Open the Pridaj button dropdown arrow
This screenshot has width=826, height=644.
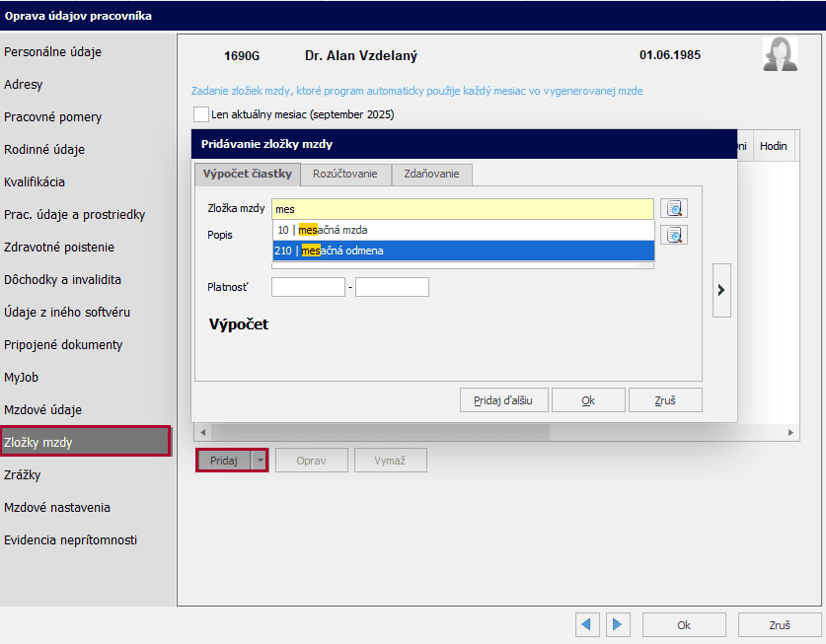[260, 461]
